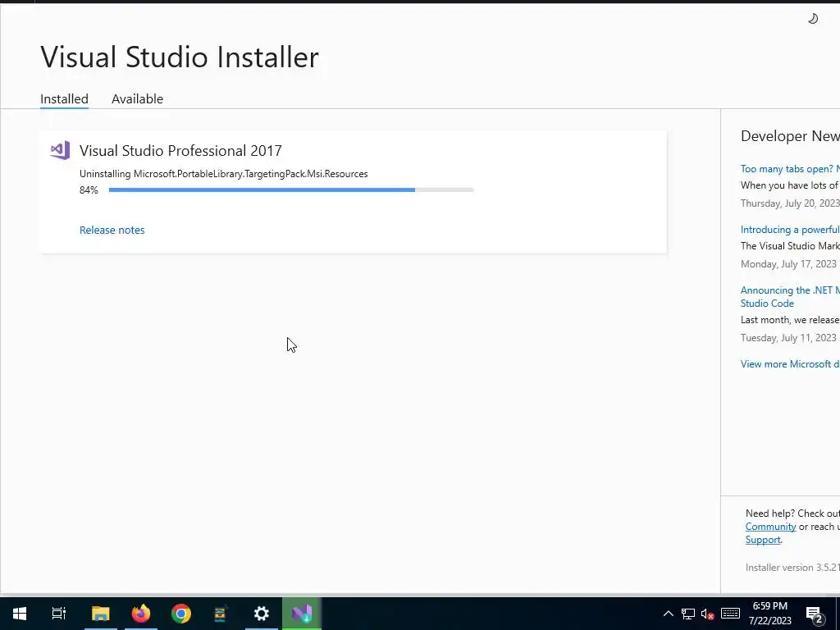Click the 'Tuesday, July 11, 2023' date
840x630 pixels.
click(x=788, y=338)
